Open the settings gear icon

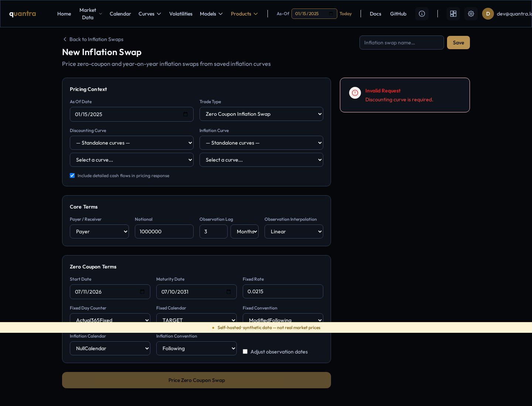[x=471, y=14]
